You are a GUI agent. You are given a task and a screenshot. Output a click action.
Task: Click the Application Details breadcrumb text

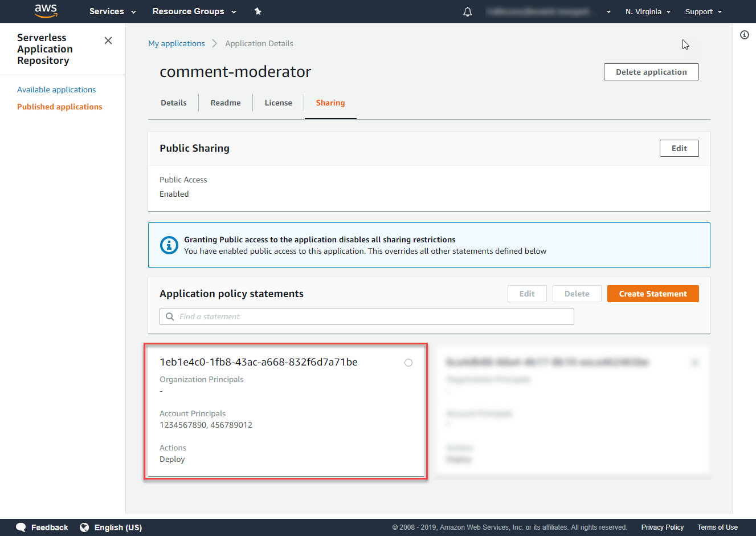[259, 43]
